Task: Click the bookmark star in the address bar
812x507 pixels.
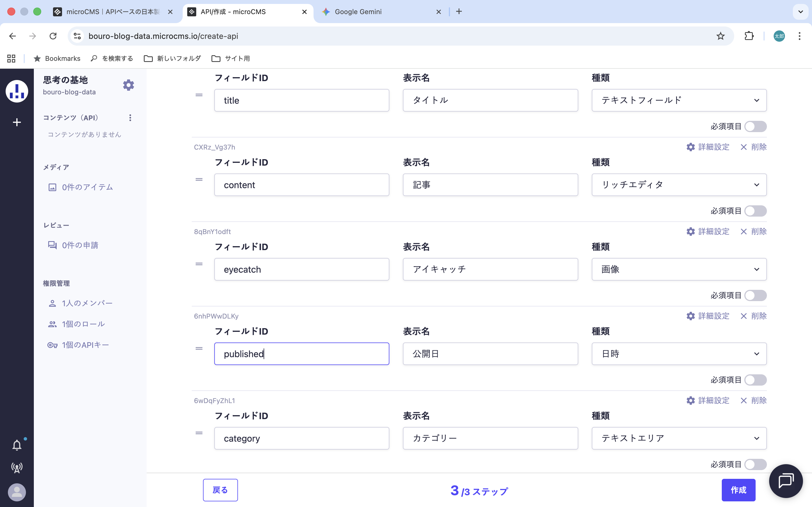Action: 720,36
